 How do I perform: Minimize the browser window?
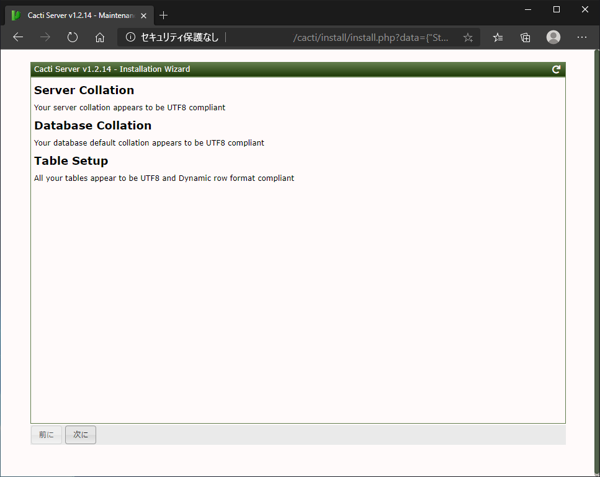(528, 10)
